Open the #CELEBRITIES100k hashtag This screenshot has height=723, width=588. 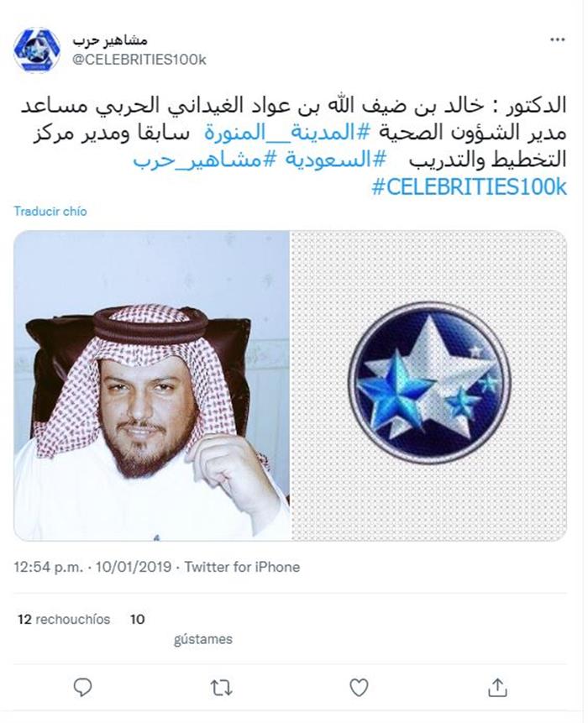469,187
